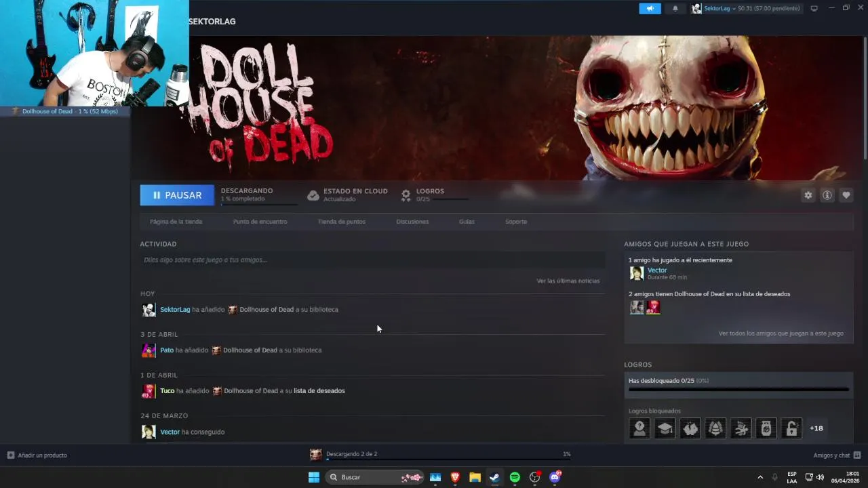Click the download progress bar under Descargando

(x=259, y=204)
